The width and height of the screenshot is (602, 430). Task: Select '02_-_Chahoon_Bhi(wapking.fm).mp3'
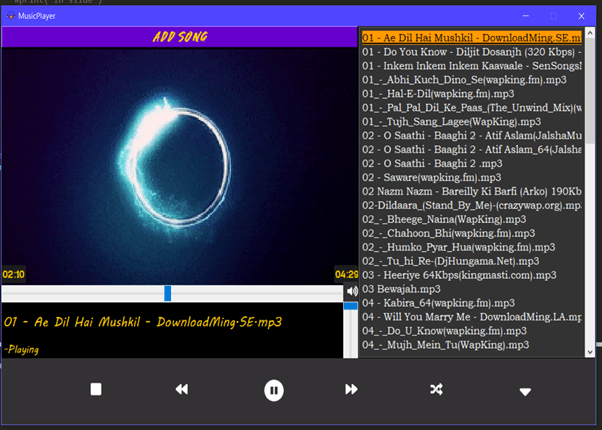[448, 233]
